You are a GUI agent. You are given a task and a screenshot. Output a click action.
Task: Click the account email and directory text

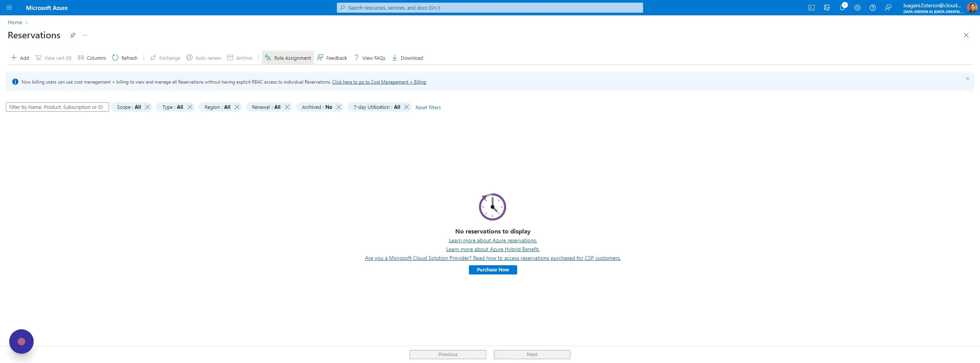(933, 8)
